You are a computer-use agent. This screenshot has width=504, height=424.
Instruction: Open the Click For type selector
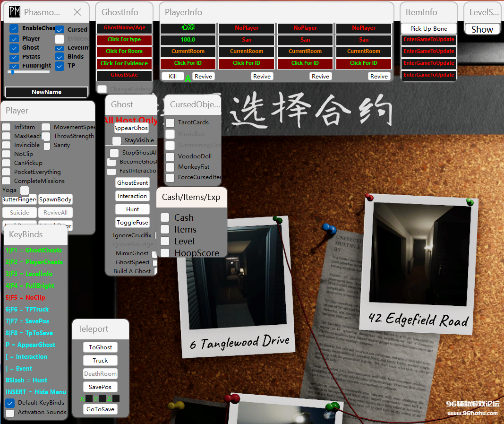click(x=125, y=40)
